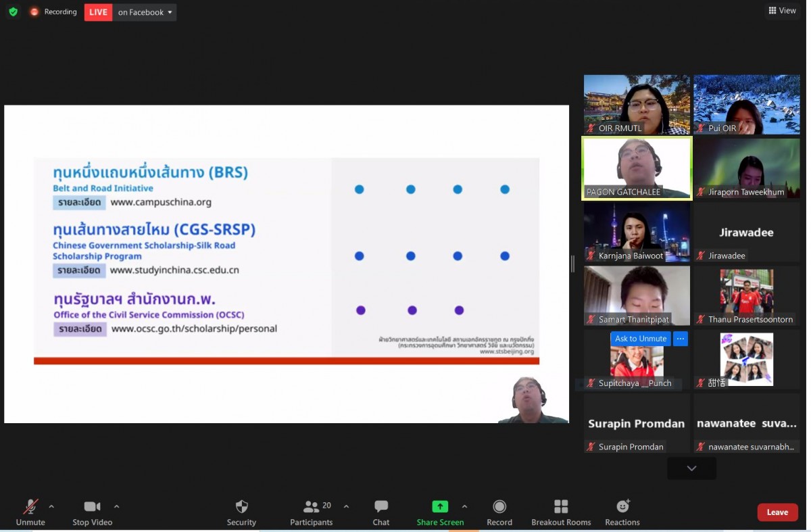Click the Belt and Road Initiative heading

103,188
